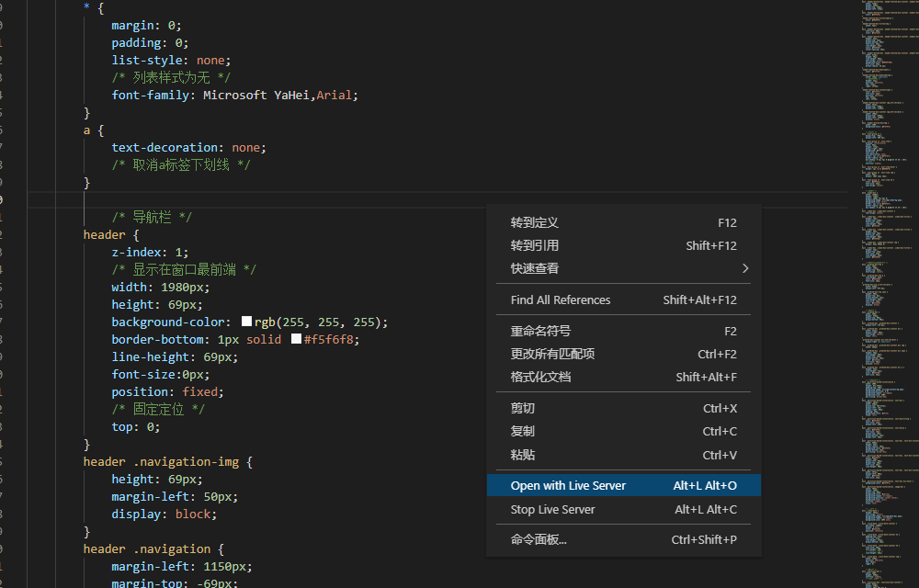This screenshot has width=919, height=588.
Task: Click the 'z-index: 1' declaration
Action: coord(149,252)
